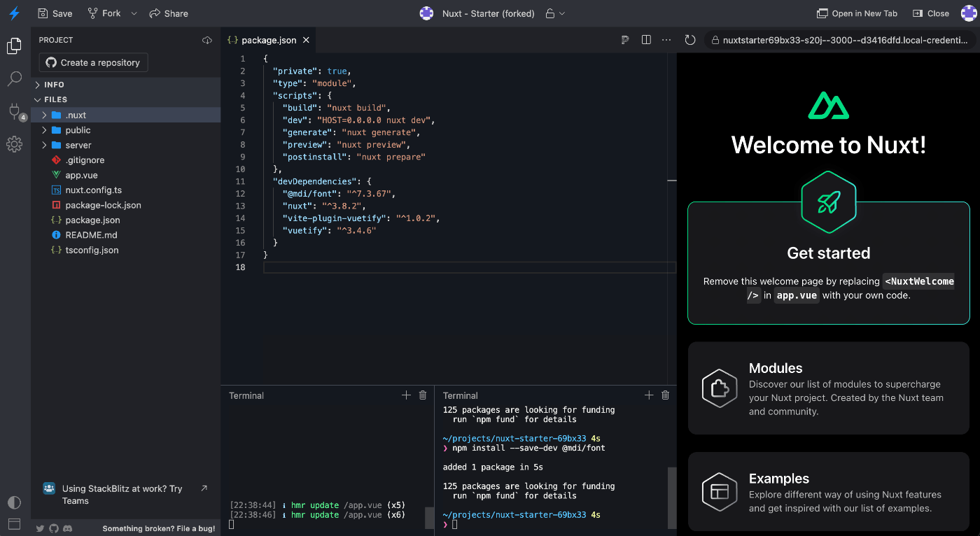
Task: Close the package.json tab
Action: pyautogui.click(x=306, y=41)
